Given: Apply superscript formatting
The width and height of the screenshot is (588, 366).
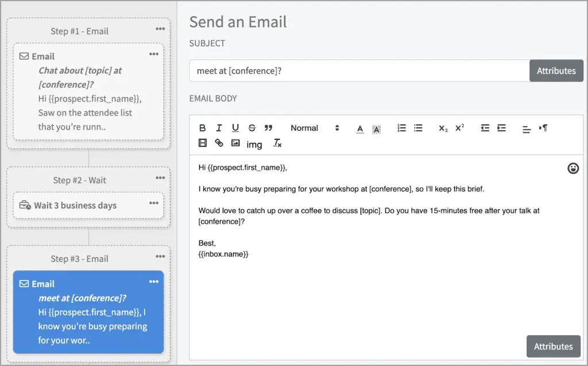Looking at the screenshot, I should [460, 128].
